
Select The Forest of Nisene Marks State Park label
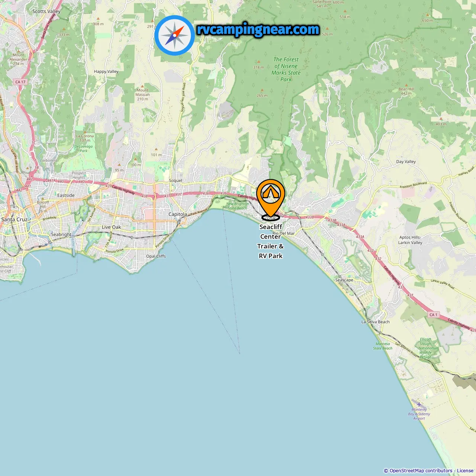point(286,69)
